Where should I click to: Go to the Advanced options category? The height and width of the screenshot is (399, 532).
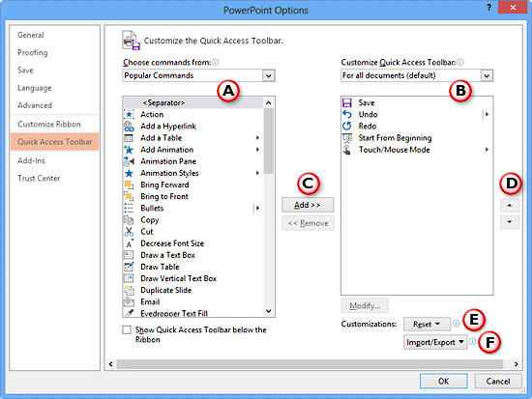[35, 105]
